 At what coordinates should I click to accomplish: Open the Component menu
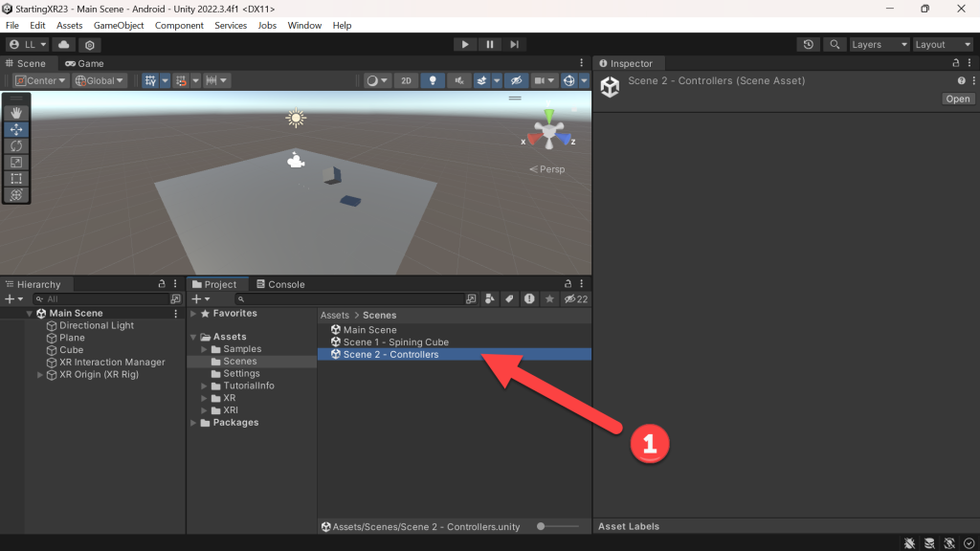coord(179,26)
